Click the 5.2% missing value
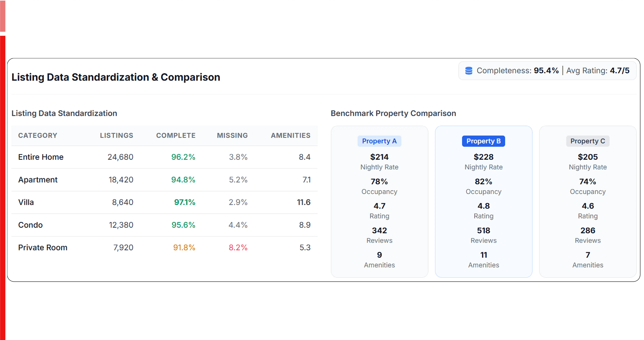Screen dimensions: 644x340 click(238, 180)
